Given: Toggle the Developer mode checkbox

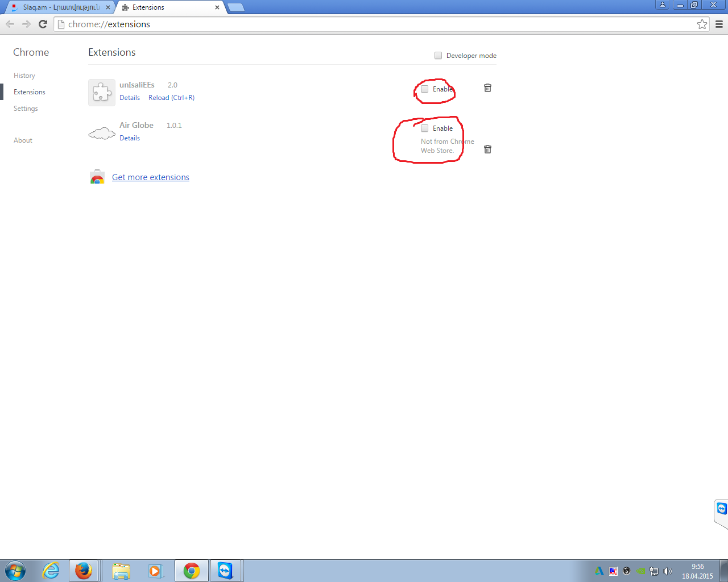Looking at the screenshot, I should point(438,56).
